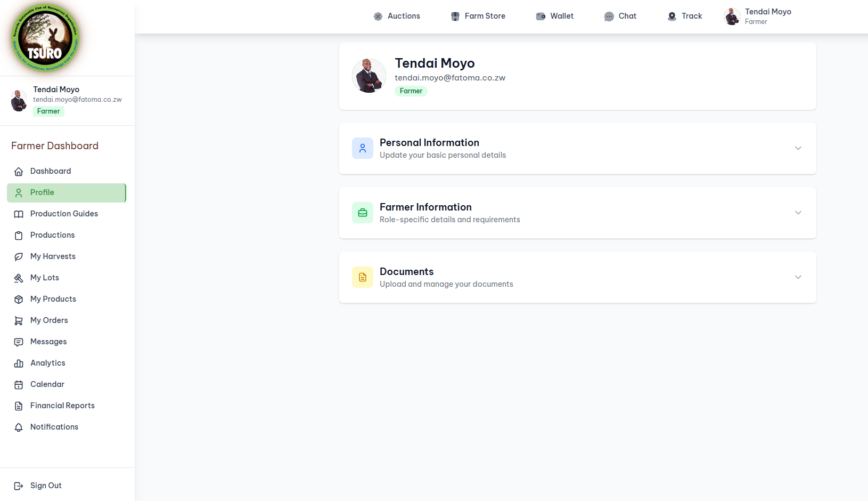The height and width of the screenshot is (501, 868).
Task: Click the Farmer role badge under Tendai Moyo
Action: pyautogui.click(x=411, y=91)
